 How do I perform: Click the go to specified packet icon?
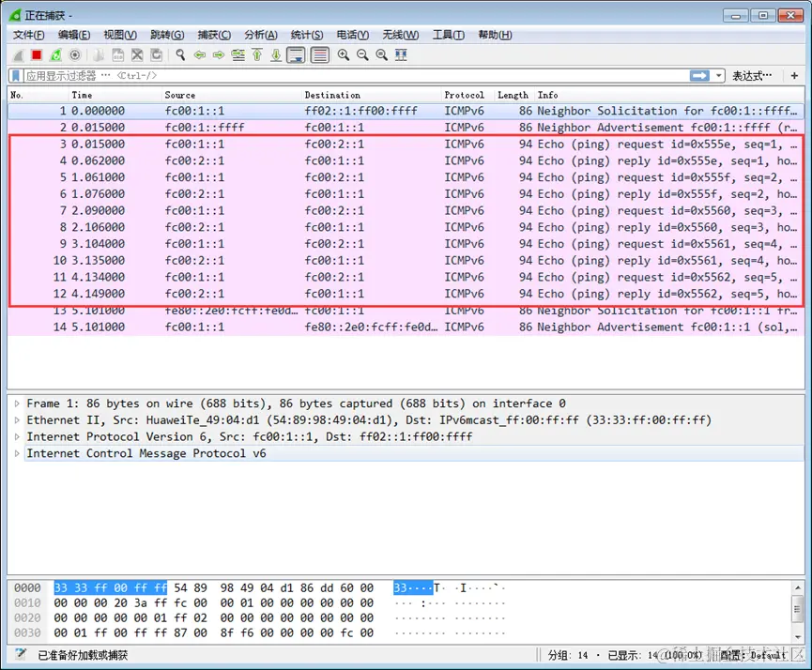point(238,54)
